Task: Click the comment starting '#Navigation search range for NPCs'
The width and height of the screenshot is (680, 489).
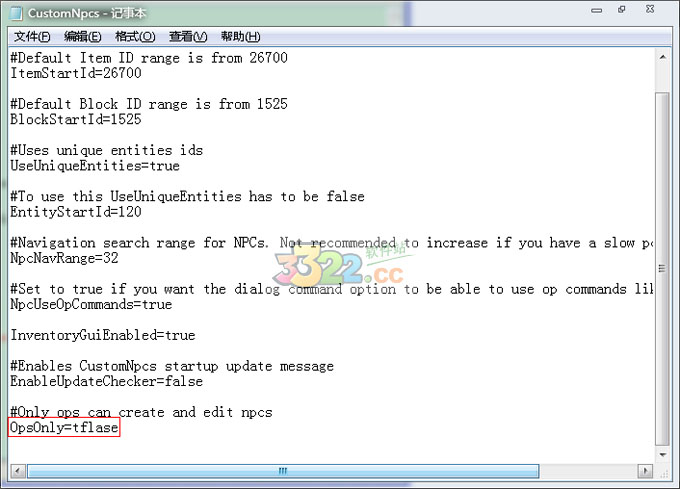Action: coord(331,243)
